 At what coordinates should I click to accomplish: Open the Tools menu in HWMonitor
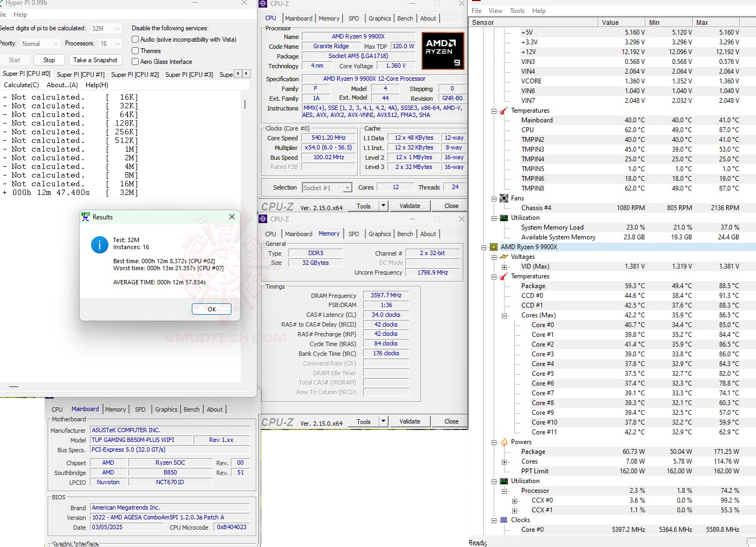pyautogui.click(x=517, y=11)
